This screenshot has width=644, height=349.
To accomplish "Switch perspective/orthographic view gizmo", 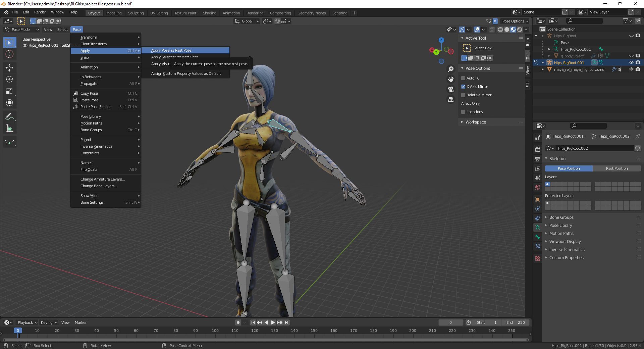I will 451,100.
